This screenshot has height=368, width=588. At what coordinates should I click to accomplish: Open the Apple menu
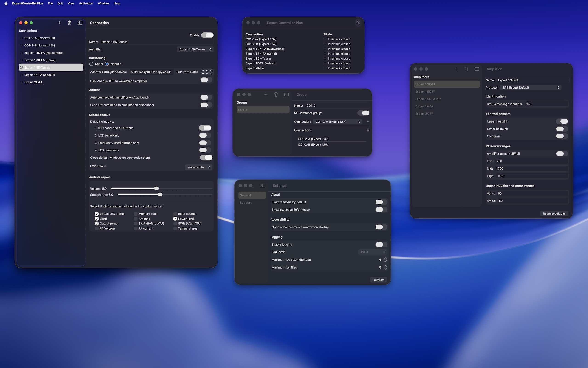point(6,3)
